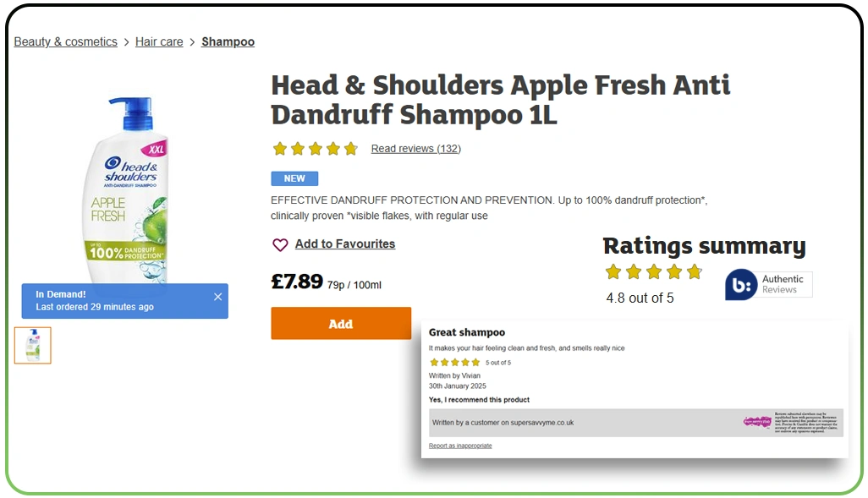868x498 pixels.
Task: Click the review heading Great shampoo
Action: (468, 332)
